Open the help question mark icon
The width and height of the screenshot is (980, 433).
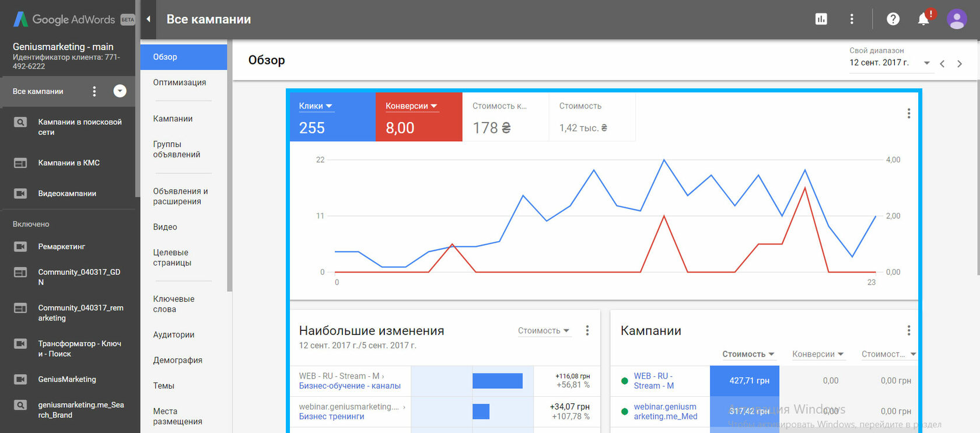[x=893, y=19]
